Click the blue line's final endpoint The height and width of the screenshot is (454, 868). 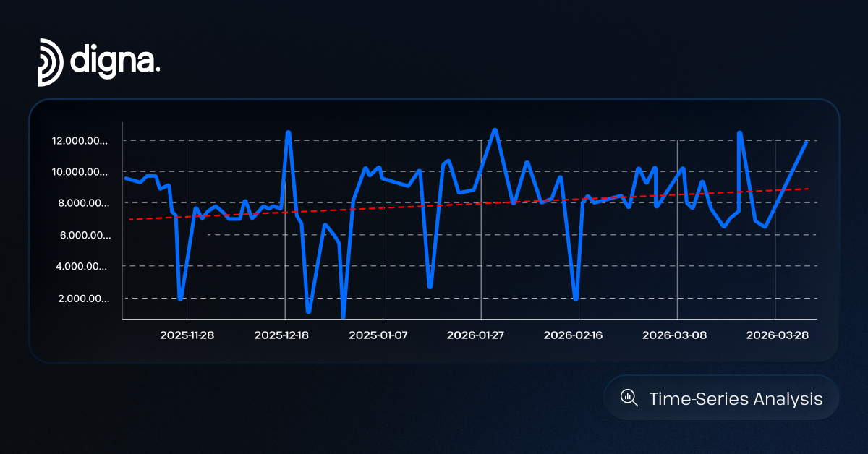point(807,142)
